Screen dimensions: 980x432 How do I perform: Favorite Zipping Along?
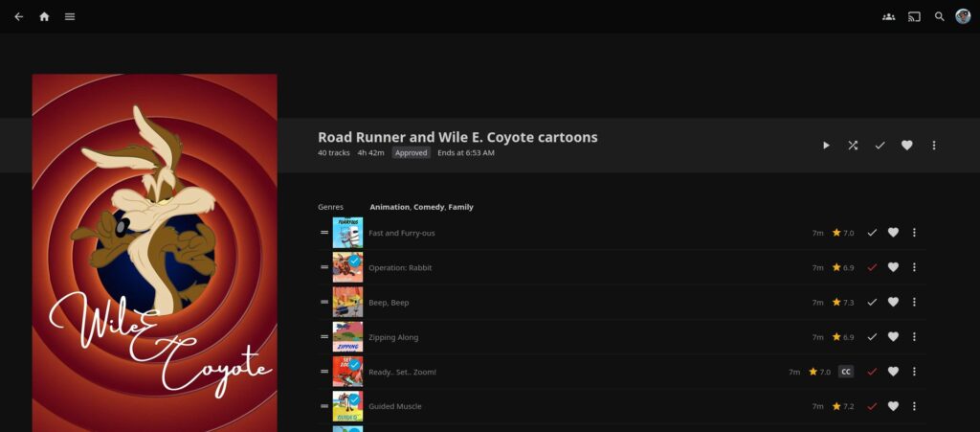(x=893, y=337)
